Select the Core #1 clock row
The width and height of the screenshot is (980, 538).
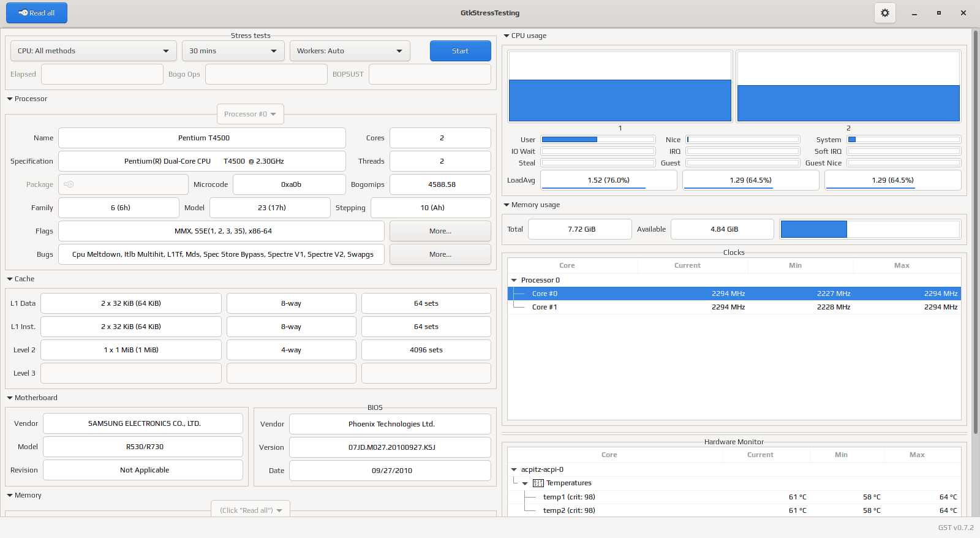point(734,307)
